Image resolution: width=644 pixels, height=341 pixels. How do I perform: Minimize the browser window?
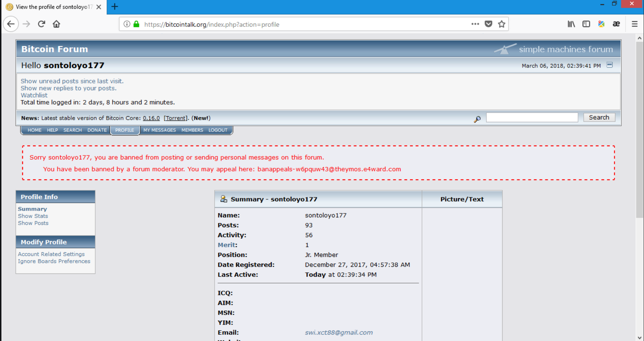click(602, 4)
